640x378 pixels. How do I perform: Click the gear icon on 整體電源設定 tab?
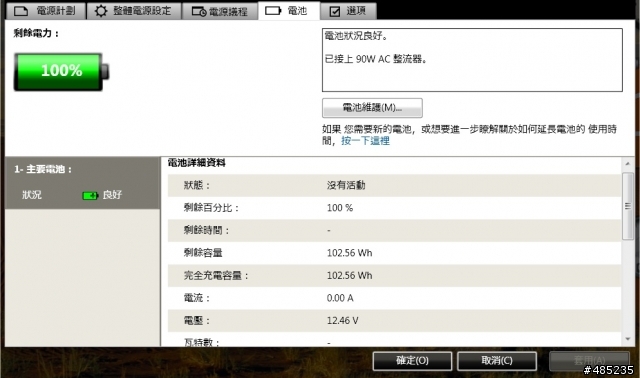[x=101, y=11]
